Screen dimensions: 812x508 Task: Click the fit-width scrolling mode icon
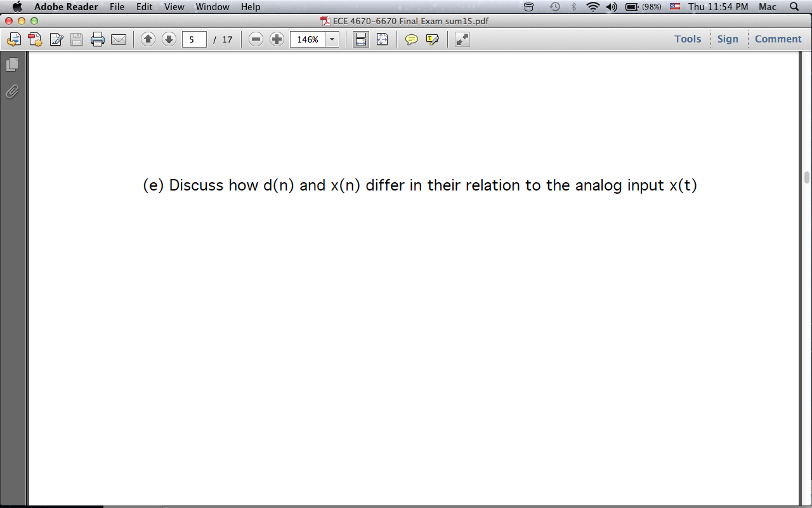click(361, 39)
